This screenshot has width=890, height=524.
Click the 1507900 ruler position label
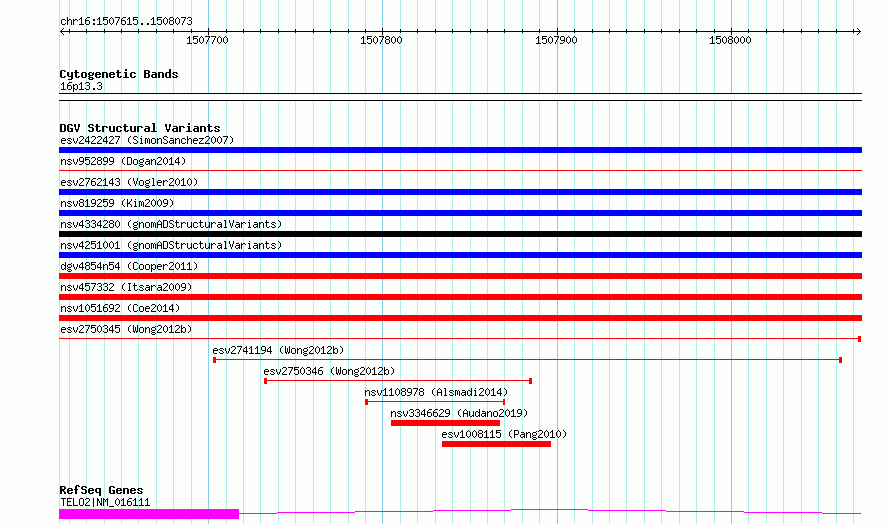point(556,40)
